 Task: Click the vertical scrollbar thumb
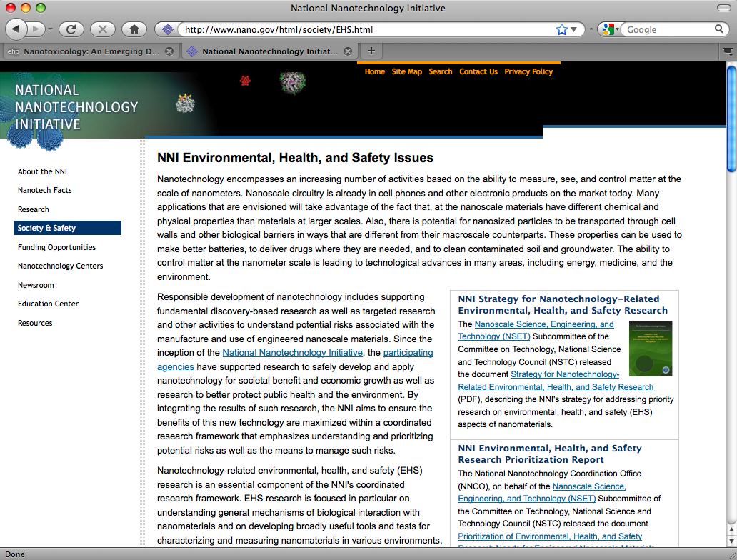731,119
